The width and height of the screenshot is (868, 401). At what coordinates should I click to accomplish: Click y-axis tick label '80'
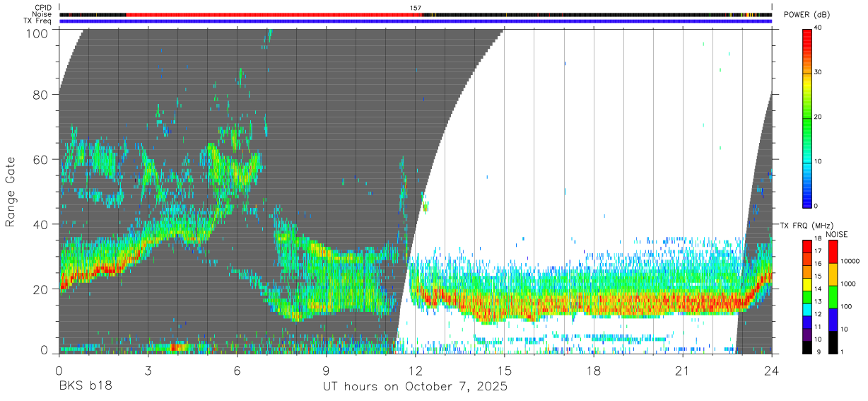(x=41, y=94)
